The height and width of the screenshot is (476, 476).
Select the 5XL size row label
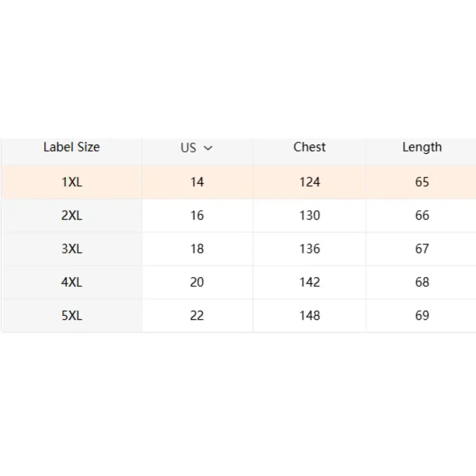point(71,316)
